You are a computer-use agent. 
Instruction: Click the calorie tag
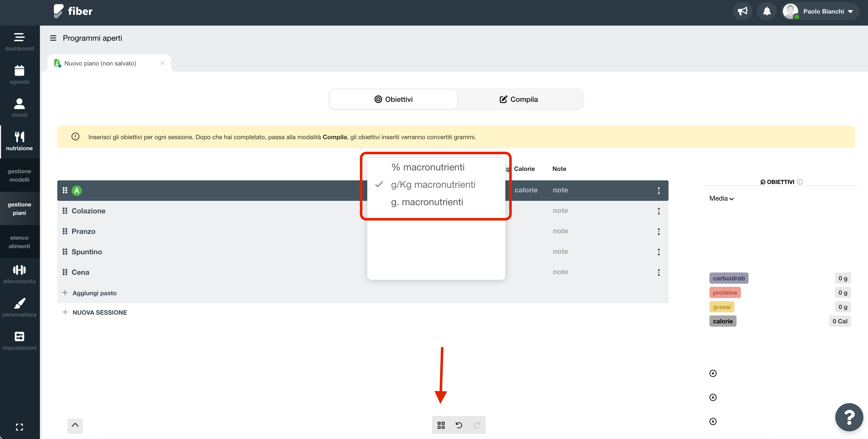(723, 321)
